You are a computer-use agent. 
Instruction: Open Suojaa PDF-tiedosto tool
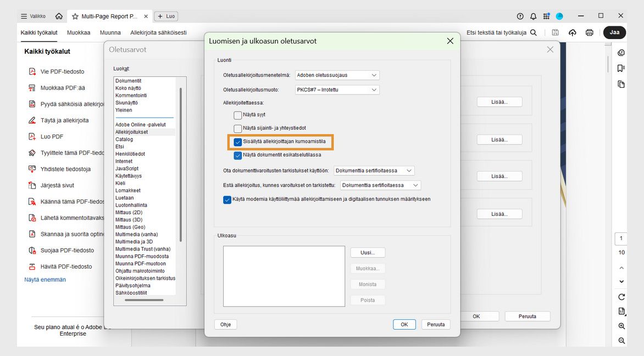[61, 251]
